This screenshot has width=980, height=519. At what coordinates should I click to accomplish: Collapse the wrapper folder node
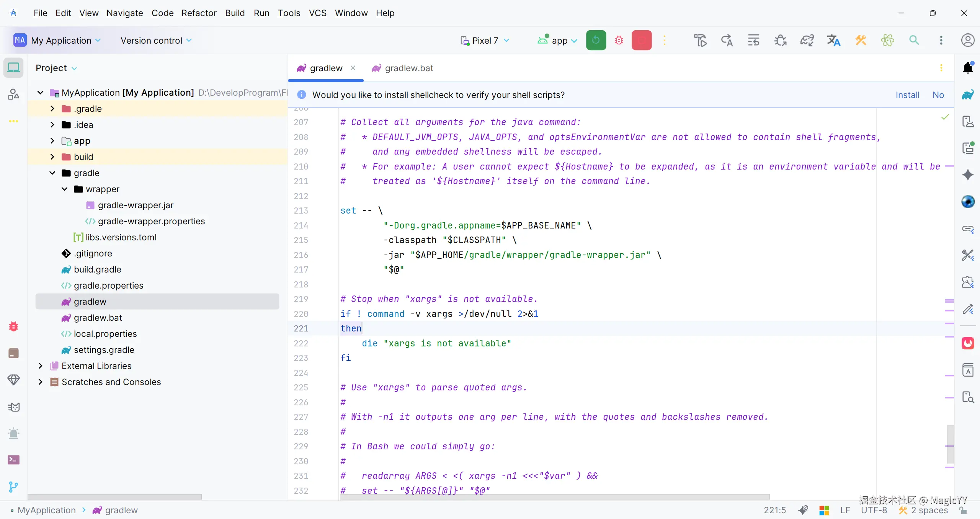pyautogui.click(x=65, y=189)
